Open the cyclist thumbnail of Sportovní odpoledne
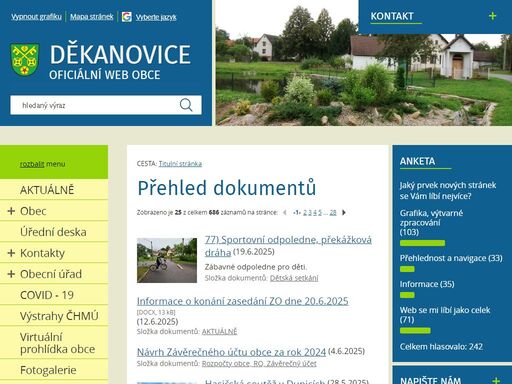 click(x=167, y=260)
